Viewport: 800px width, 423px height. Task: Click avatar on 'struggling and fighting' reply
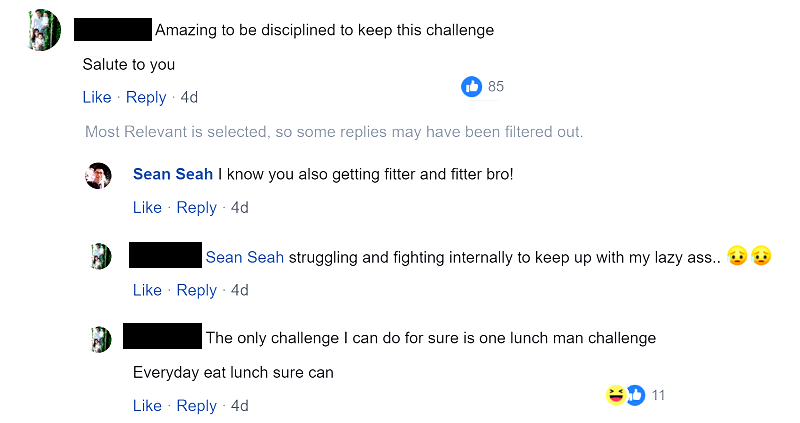(100, 256)
